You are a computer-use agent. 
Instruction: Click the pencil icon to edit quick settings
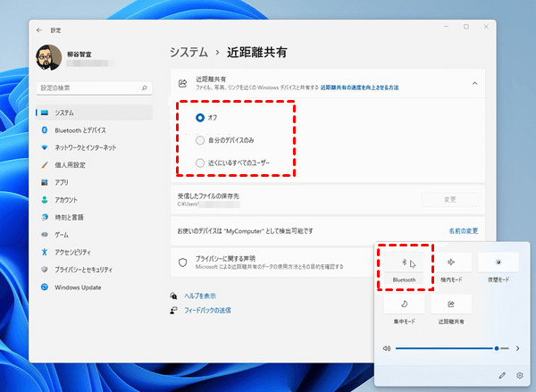[502, 375]
